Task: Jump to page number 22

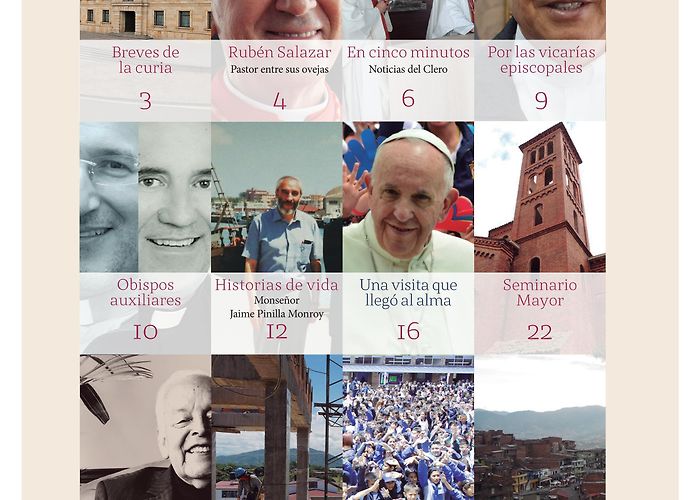Action: [x=540, y=332]
